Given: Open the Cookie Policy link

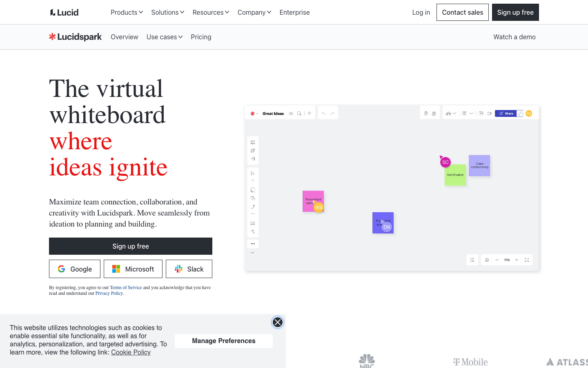Looking at the screenshot, I should (x=131, y=352).
